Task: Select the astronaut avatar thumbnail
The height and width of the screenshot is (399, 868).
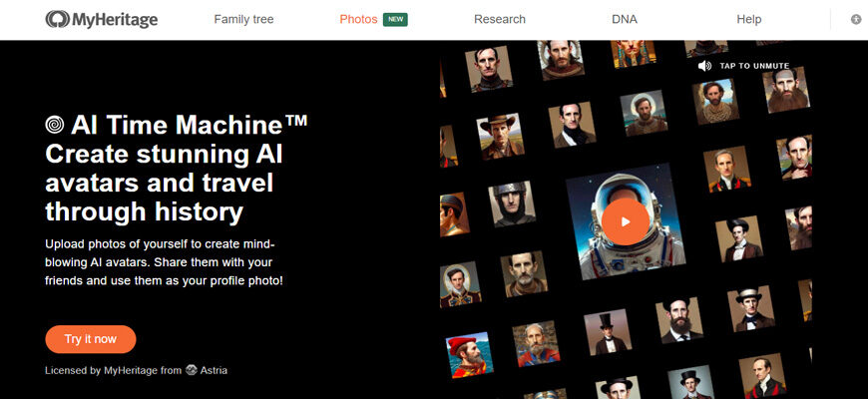Action: (x=625, y=221)
